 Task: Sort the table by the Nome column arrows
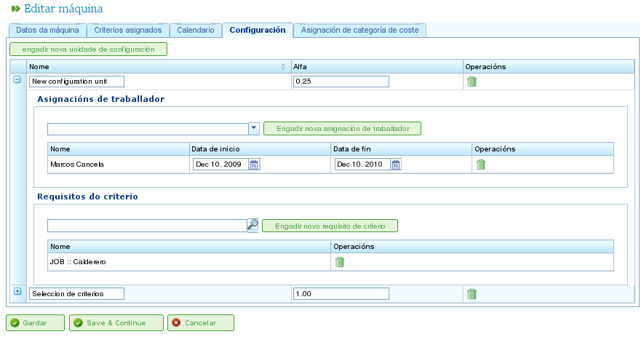tap(283, 67)
